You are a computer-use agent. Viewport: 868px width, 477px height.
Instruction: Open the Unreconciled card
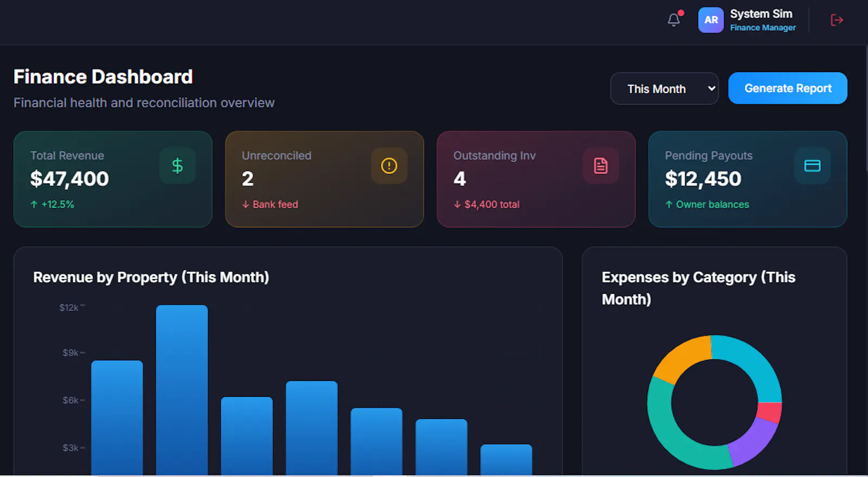(324, 179)
